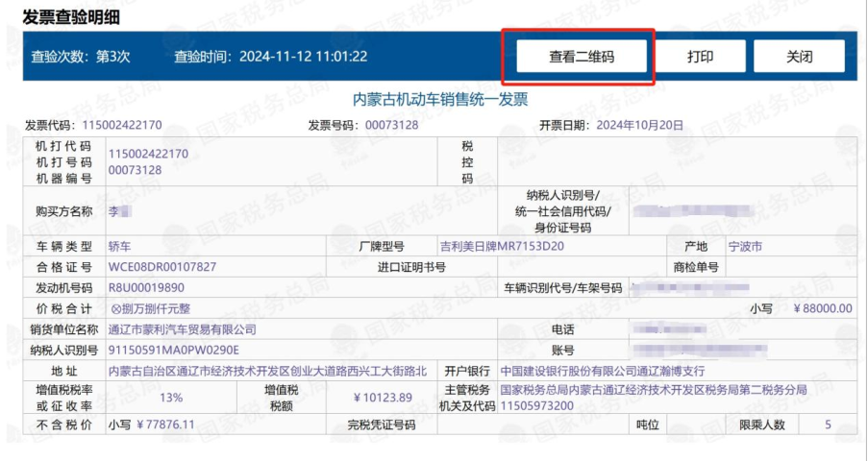Click the 车辆类型 value 轿车

120,247
